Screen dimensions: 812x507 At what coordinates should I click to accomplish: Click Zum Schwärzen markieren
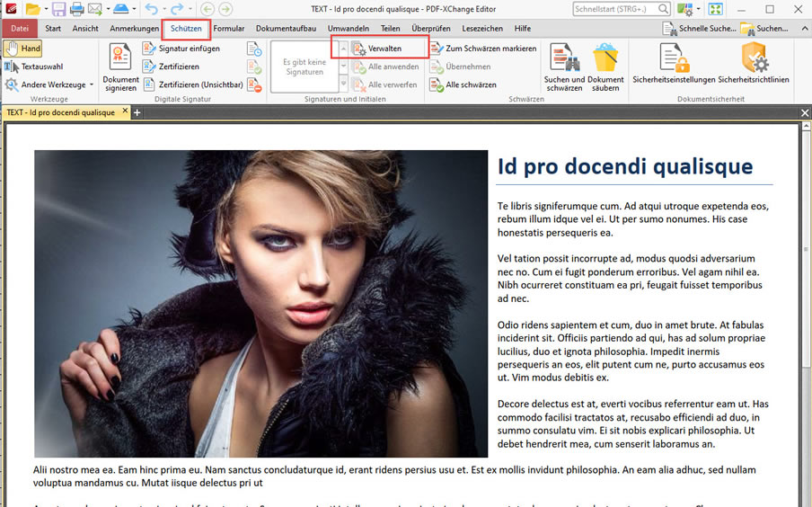point(483,49)
